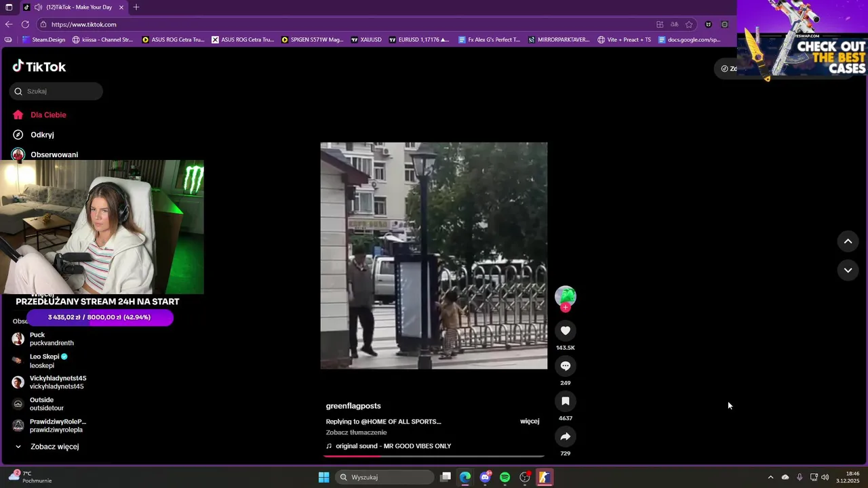The width and height of the screenshot is (868, 488).
Task: Bookmark the video to favorites
Action: coord(565,401)
